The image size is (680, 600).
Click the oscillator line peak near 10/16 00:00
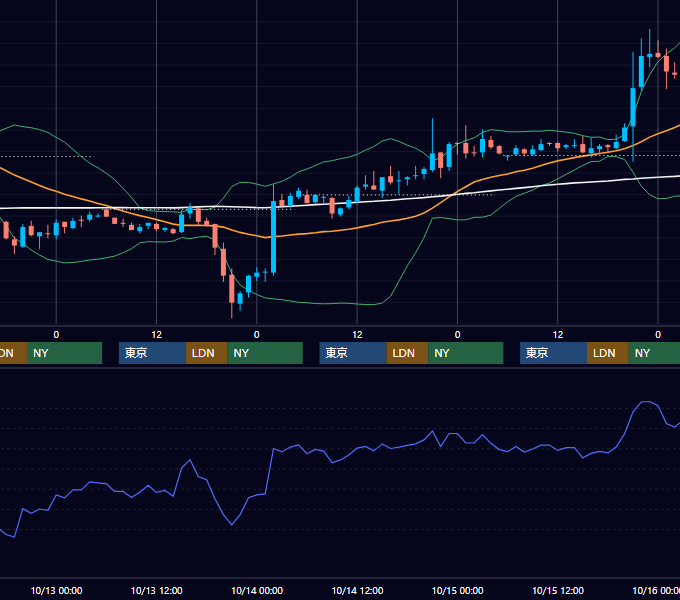pyautogui.click(x=646, y=402)
